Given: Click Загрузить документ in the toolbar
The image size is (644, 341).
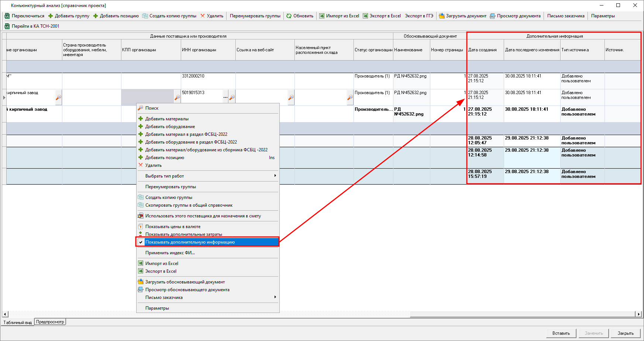Looking at the screenshot, I should [463, 16].
